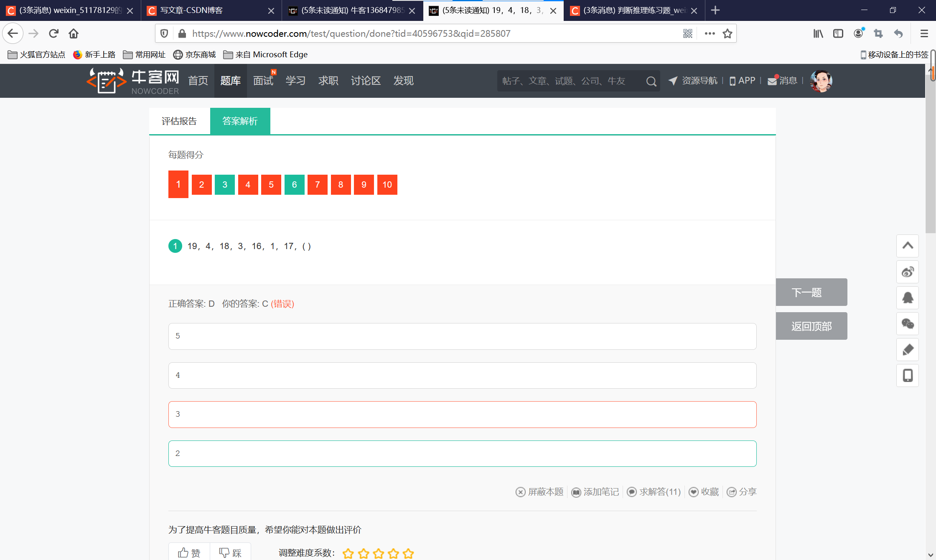Click 分享 to share the question

742,492
